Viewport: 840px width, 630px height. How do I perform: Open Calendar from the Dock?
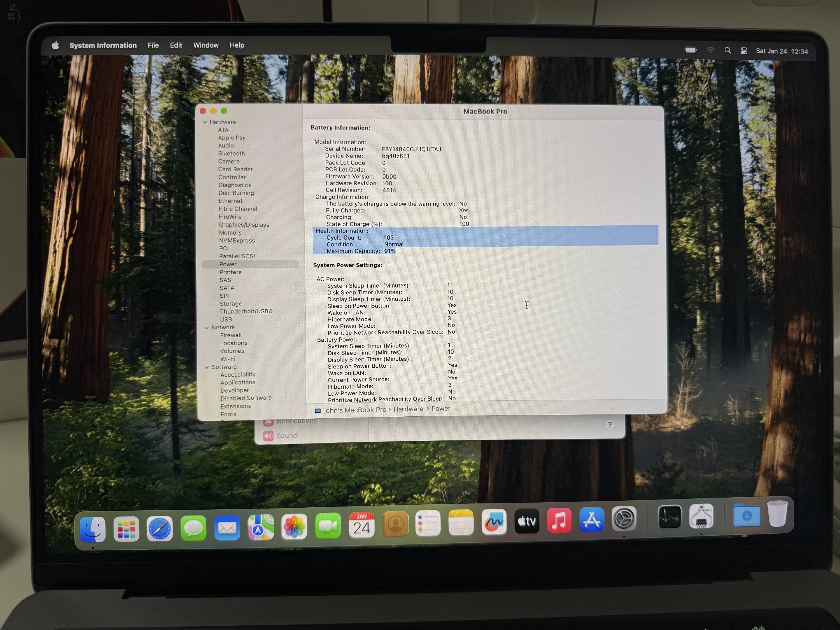[x=361, y=526]
